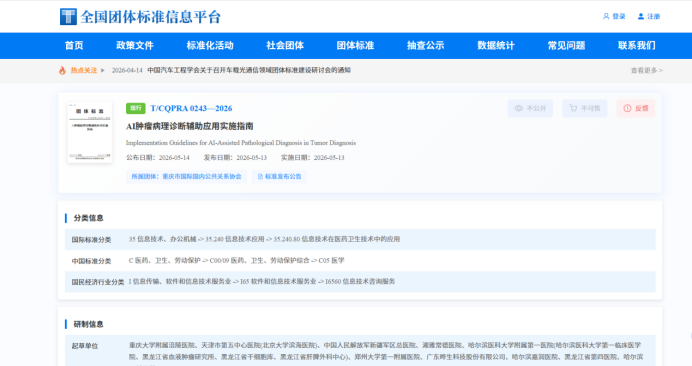Open the 社会团体 menu

click(x=285, y=45)
